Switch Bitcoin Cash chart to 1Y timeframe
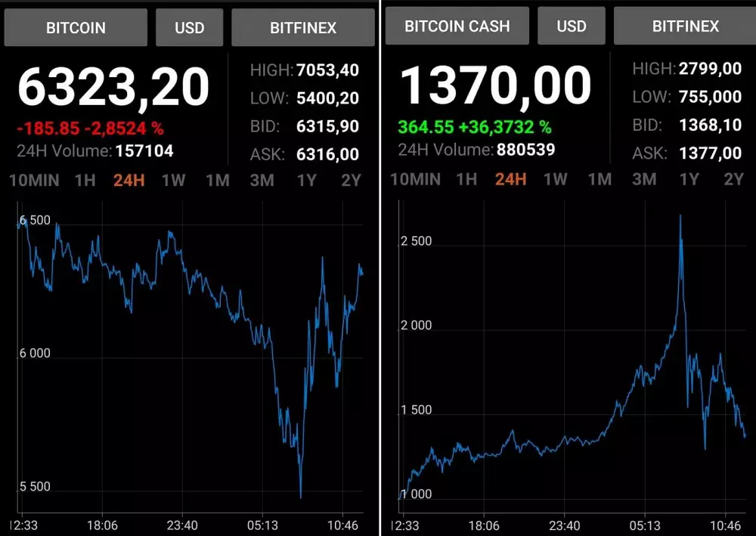The height and width of the screenshot is (536, 756). [x=689, y=180]
